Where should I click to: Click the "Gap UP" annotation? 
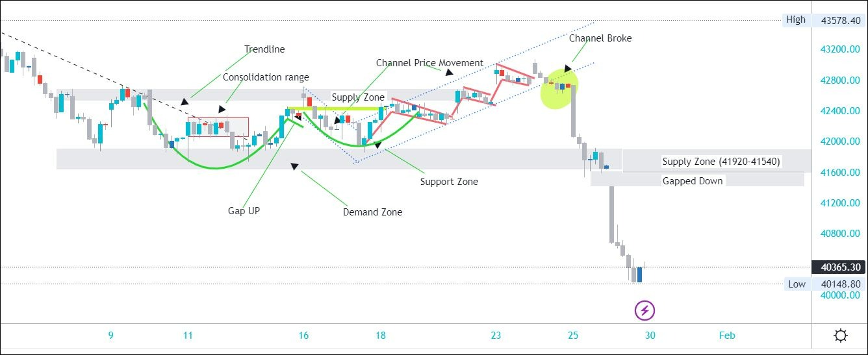[244, 211]
